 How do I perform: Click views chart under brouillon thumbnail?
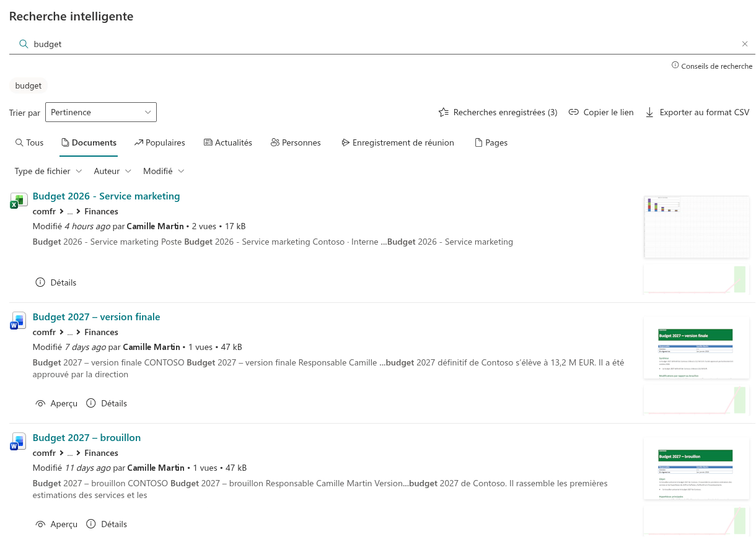(x=697, y=520)
